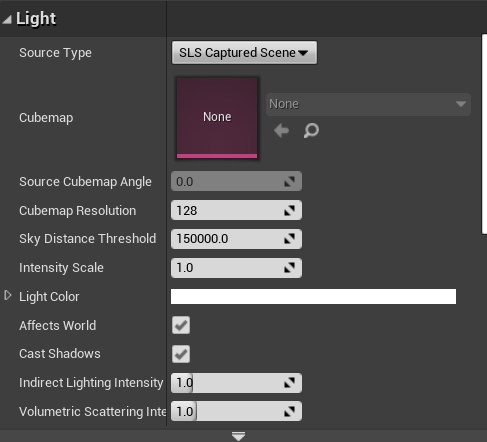Open the Light Color picker swatch
The height and width of the screenshot is (442, 487).
pyautogui.click(x=313, y=296)
